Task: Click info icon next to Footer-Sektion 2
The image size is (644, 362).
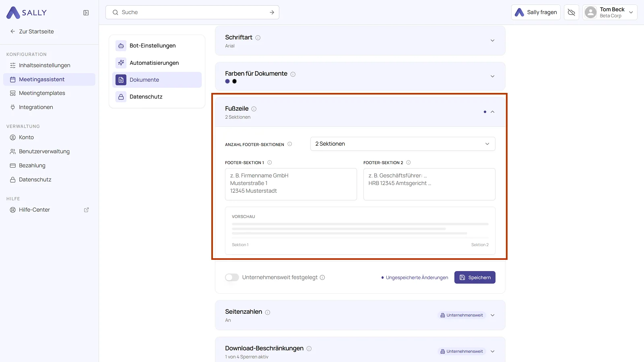Action: [x=408, y=162]
